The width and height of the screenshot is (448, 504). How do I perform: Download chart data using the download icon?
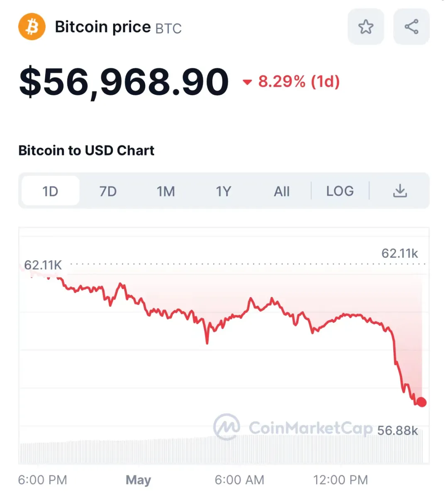pos(400,191)
